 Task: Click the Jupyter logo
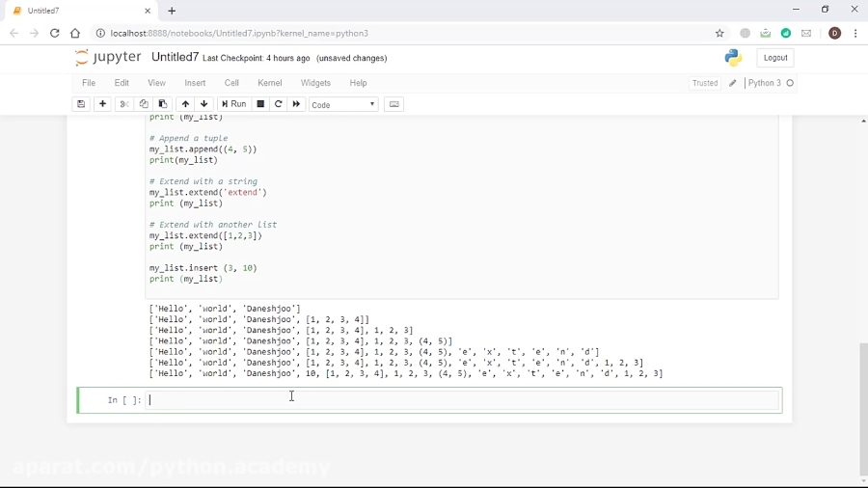[x=108, y=57]
